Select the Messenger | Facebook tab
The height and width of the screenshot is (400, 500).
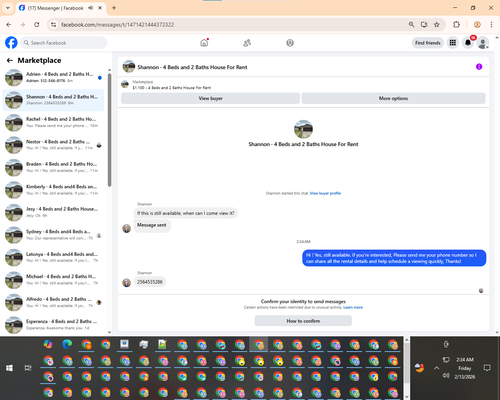pos(56,8)
